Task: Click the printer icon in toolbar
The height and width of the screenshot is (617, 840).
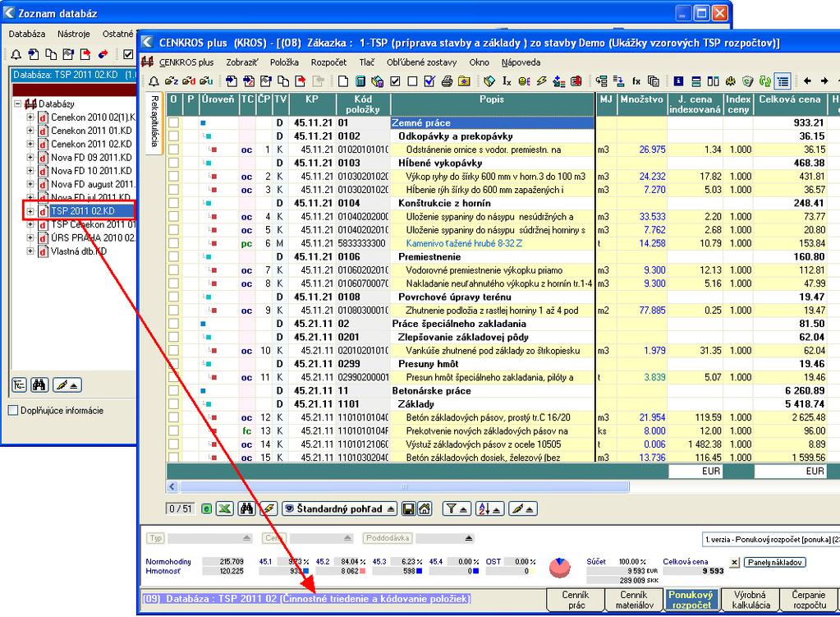Action: tap(447, 81)
